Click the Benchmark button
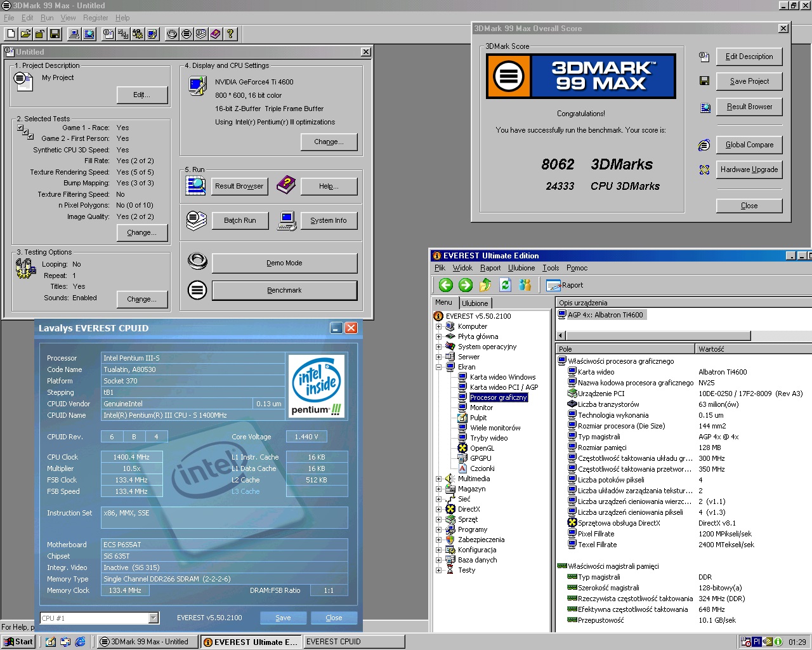The height and width of the screenshot is (650, 812). pos(284,291)
